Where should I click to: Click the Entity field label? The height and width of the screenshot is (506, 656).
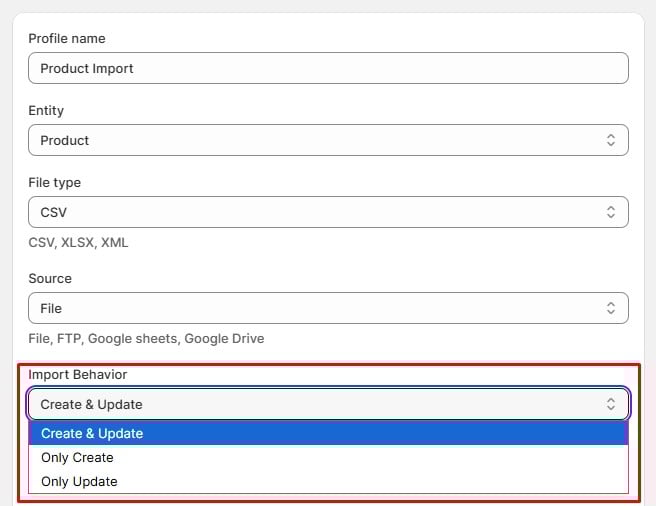tap(46, 110)
